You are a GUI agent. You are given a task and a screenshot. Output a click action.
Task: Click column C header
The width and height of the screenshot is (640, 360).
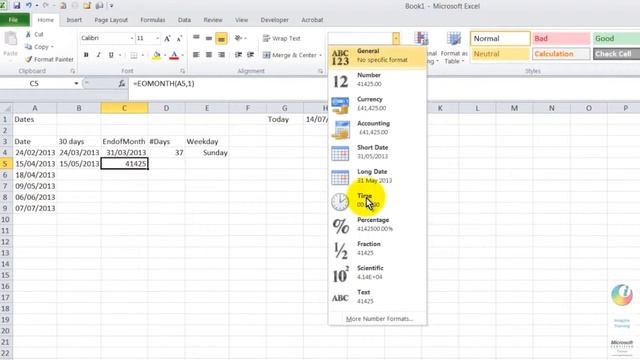[124, 108]
